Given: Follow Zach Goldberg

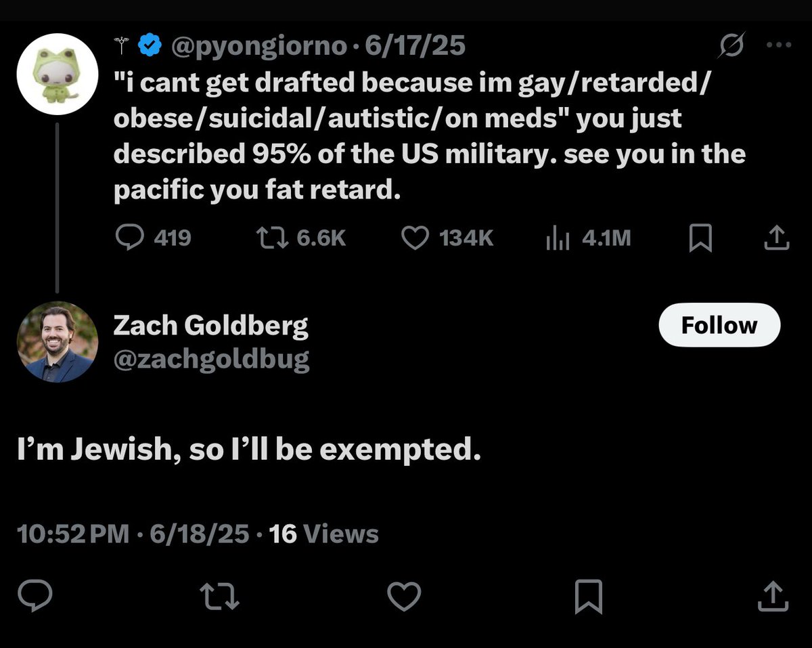Looking at the screenshot, I should click(719, 326).
